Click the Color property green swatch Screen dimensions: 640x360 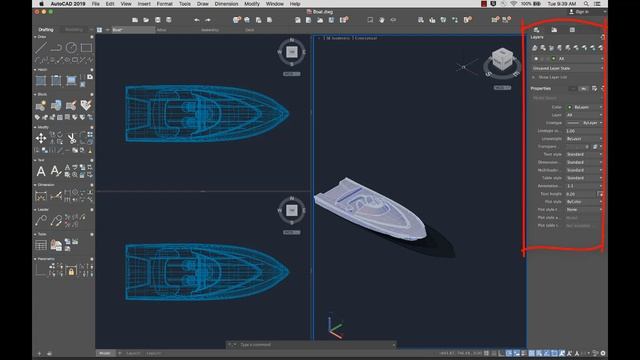tap(569, 107)
